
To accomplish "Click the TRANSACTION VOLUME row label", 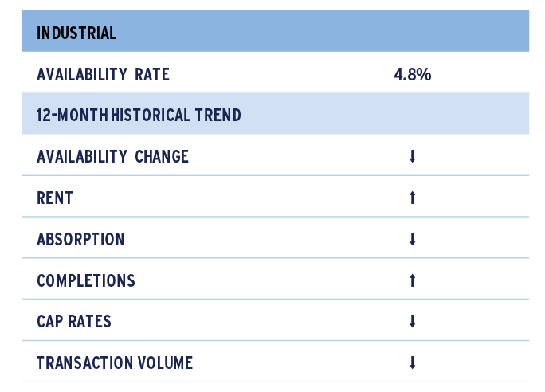I will coord(115,363).
